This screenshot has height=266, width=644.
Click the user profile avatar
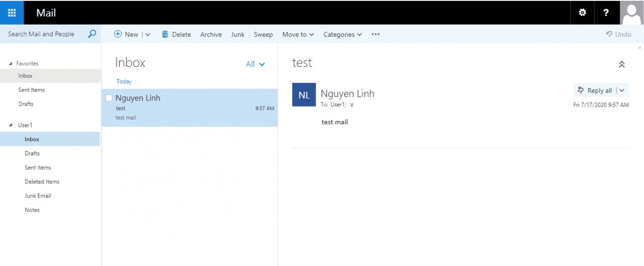[632, 13]
